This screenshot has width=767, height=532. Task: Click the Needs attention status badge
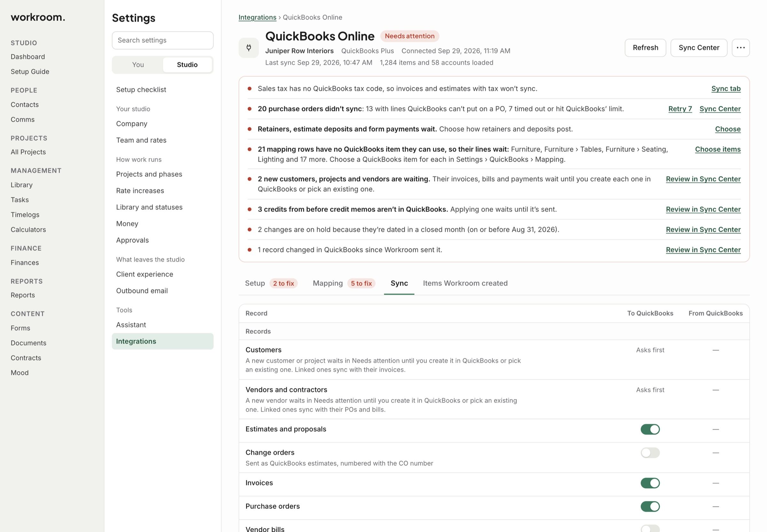click(x=409, y=36)
